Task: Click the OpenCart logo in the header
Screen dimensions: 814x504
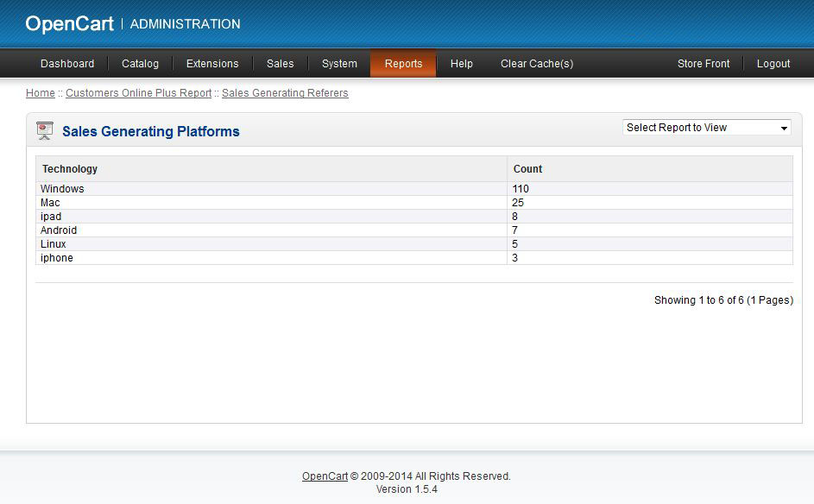Action: pyautogui.click(x=70, y=24)
